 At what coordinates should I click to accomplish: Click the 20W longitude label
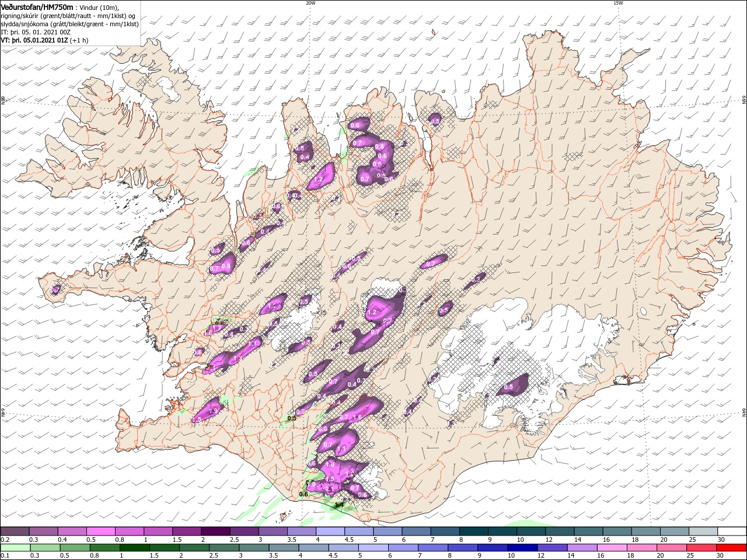[310, 3]
